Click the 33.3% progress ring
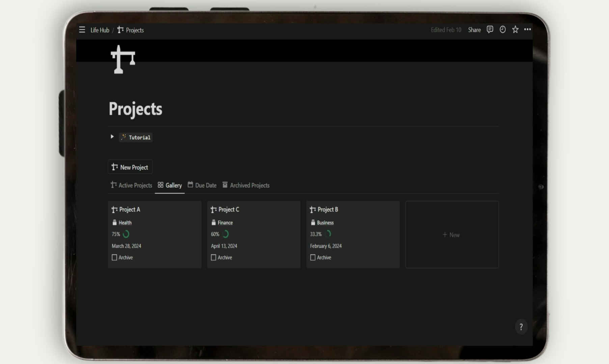Screen dimensions: 609x364 point(328,234)
